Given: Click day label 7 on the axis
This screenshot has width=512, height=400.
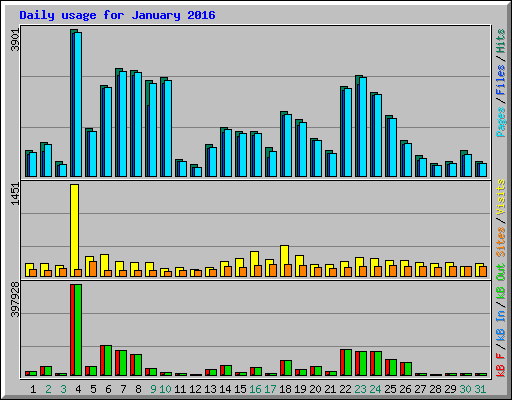Looking at the screenshot, I should point(123,389).
